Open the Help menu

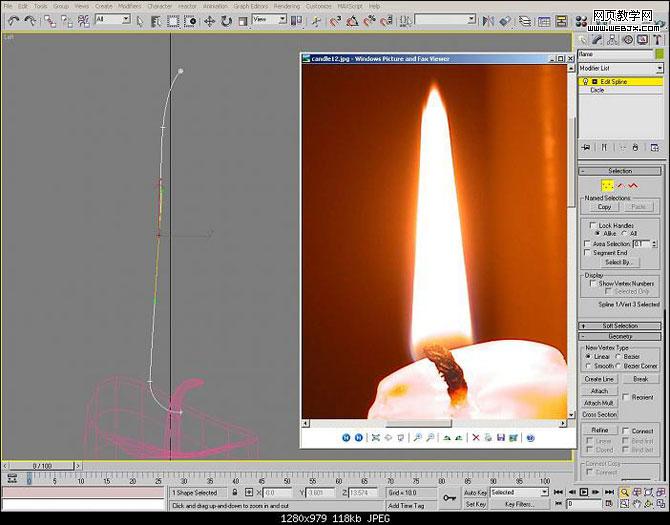(x=374, y=6)
